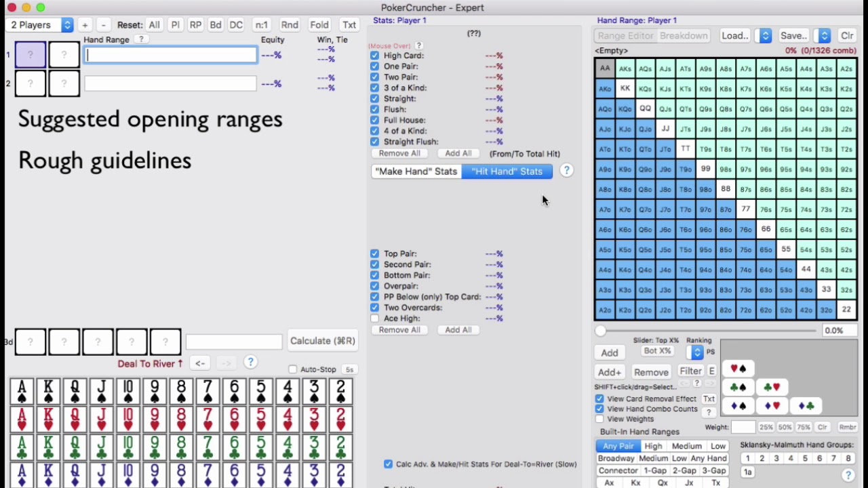Pick the Queen of hearts card
Screen dimensions: 868x488
[75, 420]
